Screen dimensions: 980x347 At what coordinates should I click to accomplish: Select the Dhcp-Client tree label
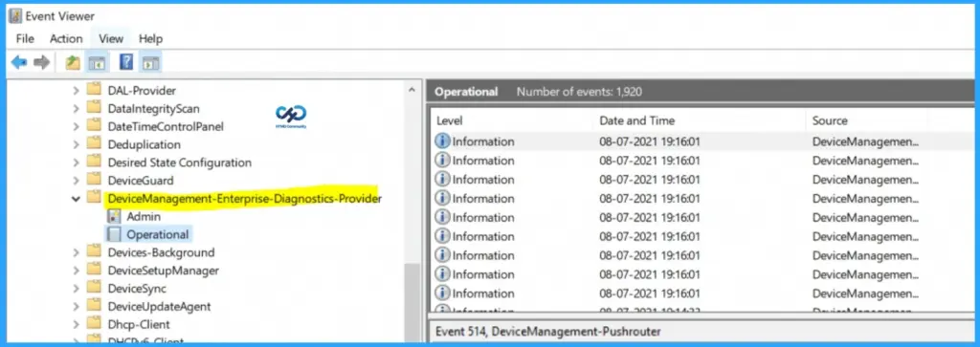(139, 324)
